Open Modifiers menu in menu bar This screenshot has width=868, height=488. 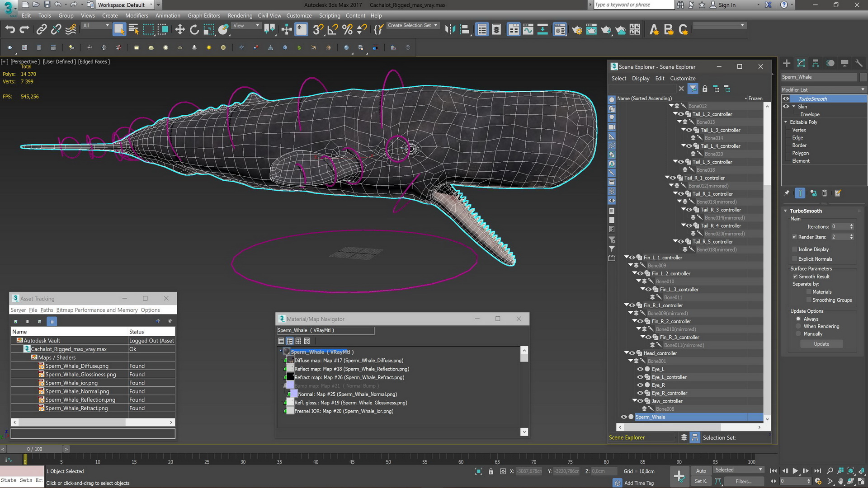(137, 14)
